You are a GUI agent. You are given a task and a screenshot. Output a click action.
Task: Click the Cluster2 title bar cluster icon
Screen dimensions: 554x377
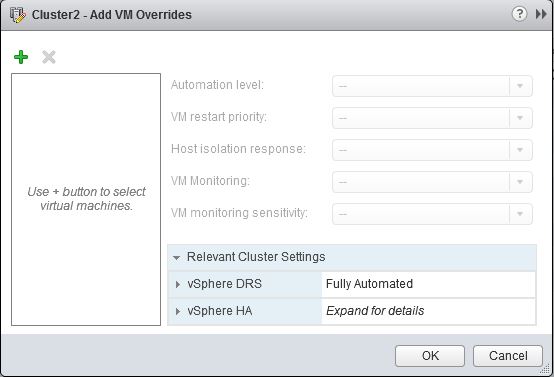coord(18,15)
